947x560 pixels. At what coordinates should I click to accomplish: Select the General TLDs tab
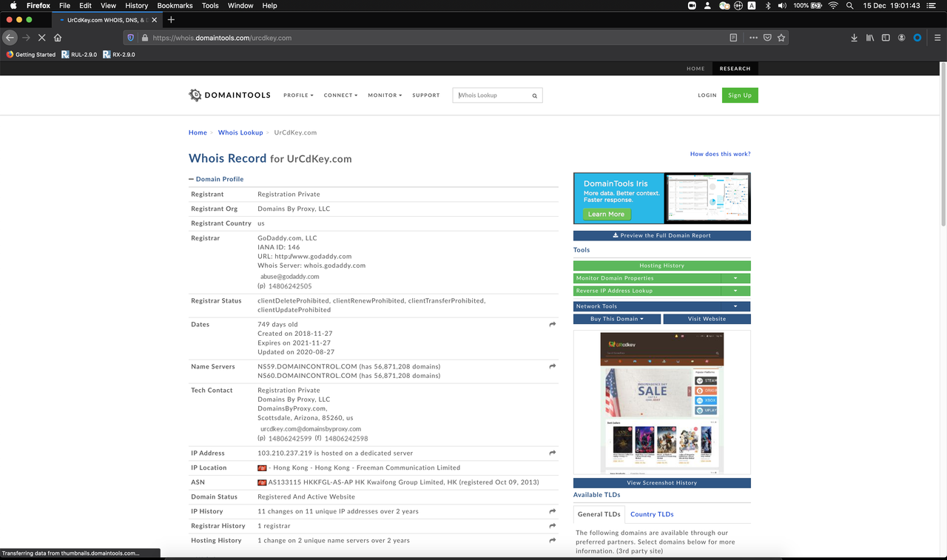point(599,514)
